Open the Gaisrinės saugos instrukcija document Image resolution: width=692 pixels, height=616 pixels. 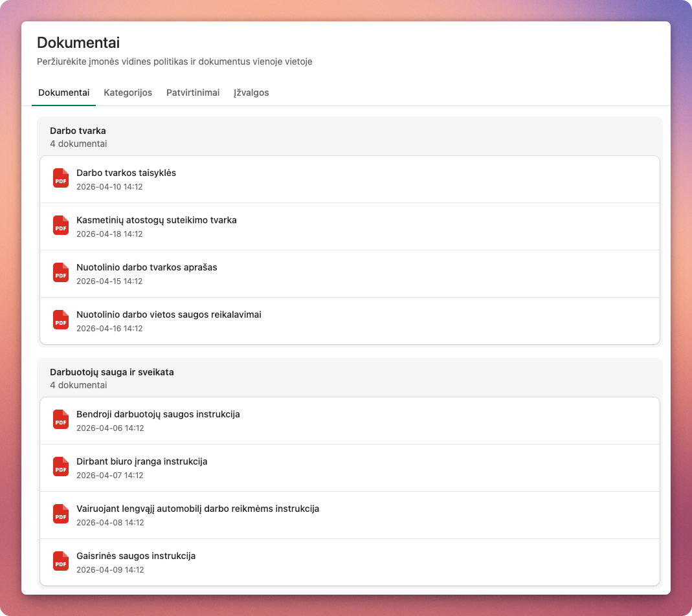[x=137, y=555]
